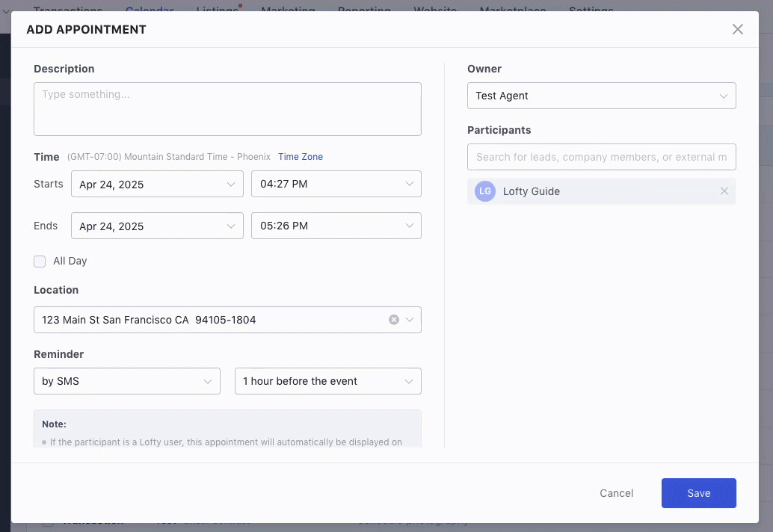Clear the Location field using the x icon

[x=393, y=319]
